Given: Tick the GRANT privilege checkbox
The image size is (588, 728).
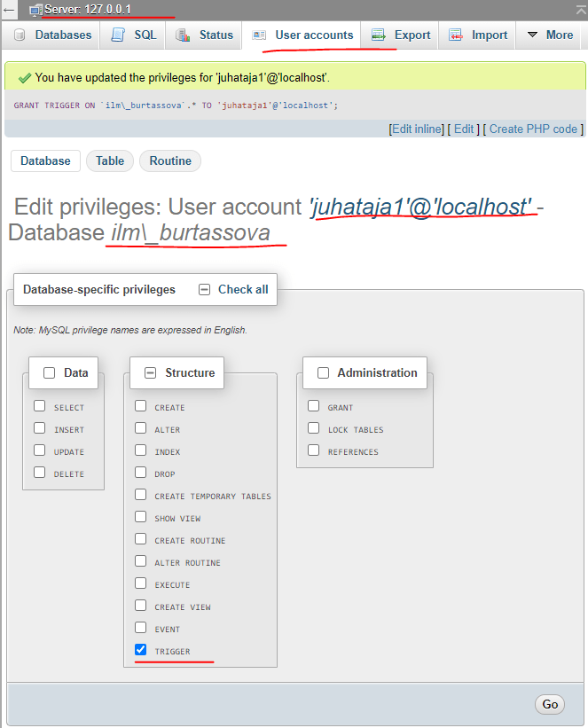Looking at the screenshot, I should tap(313, 406).
